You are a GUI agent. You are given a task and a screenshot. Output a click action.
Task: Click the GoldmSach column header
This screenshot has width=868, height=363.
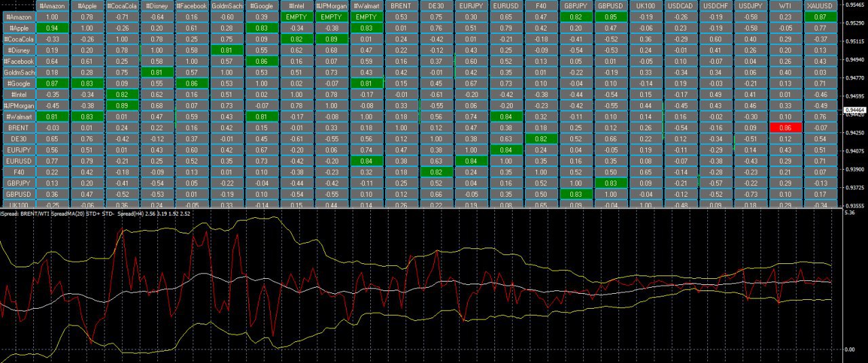pyautogui.click(x=227, y=5)
